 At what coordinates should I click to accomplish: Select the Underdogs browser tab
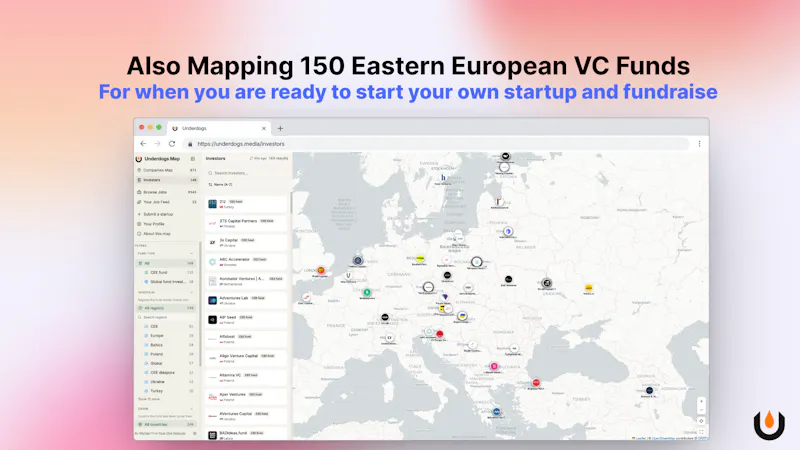(x=219, y=129)
